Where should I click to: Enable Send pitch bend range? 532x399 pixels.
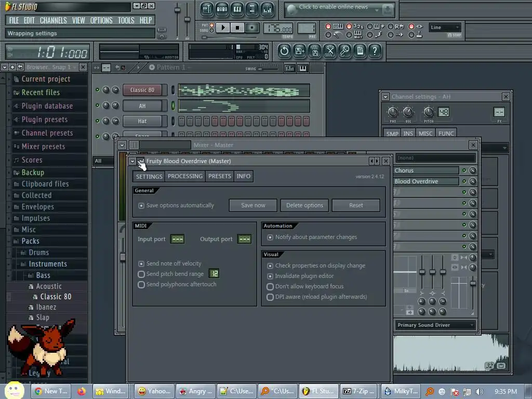[141, 274]
